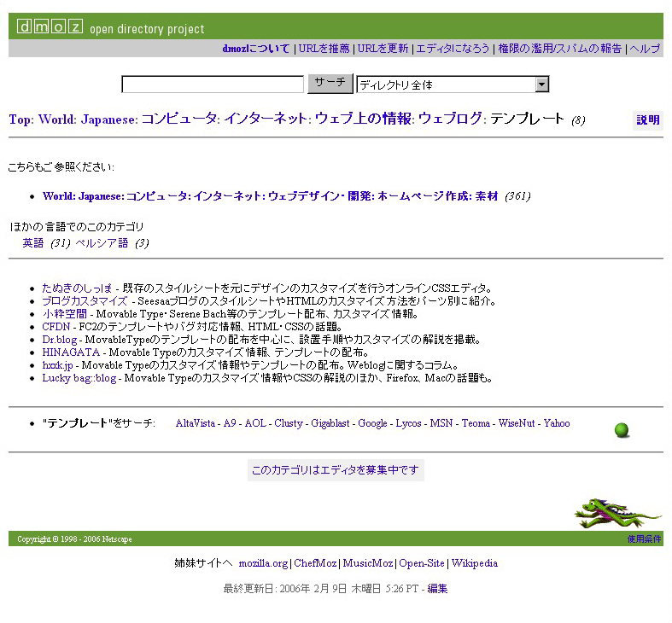Search テンプレート on WiseNut
This screenshot has height=623, width=672.
[517, 423]
